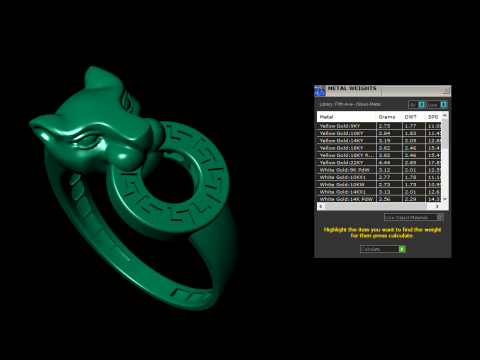The height and width of the screenshot is (360, 480).
Task: Sort by the Metal column header
Action: coord(346,117)
